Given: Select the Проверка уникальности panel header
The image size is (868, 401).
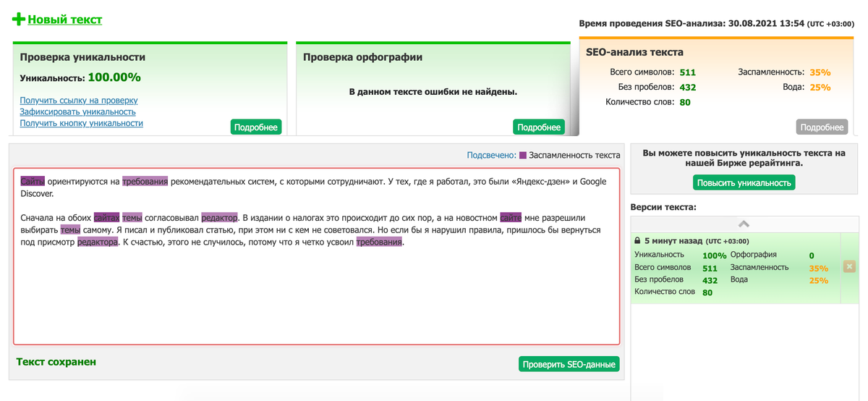Looking at the screenshot, I should point(82,57).
